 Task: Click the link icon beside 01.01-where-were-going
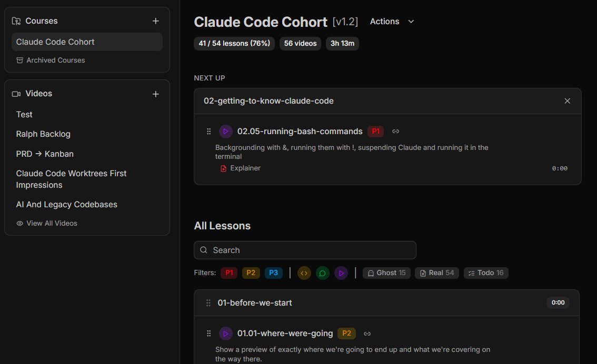coord(367,333)
